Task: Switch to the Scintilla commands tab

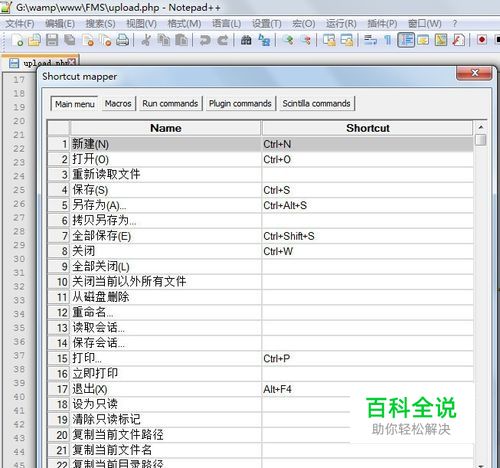Action: 316,104
